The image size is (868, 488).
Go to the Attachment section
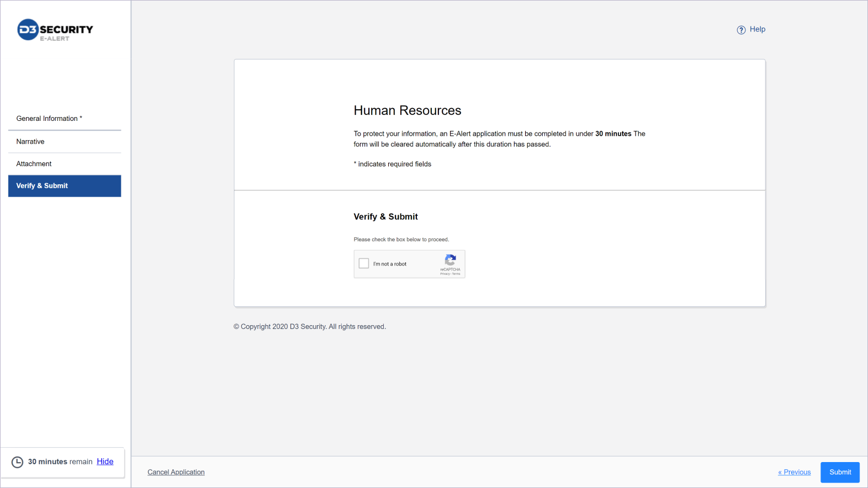[x=34, y=164]
